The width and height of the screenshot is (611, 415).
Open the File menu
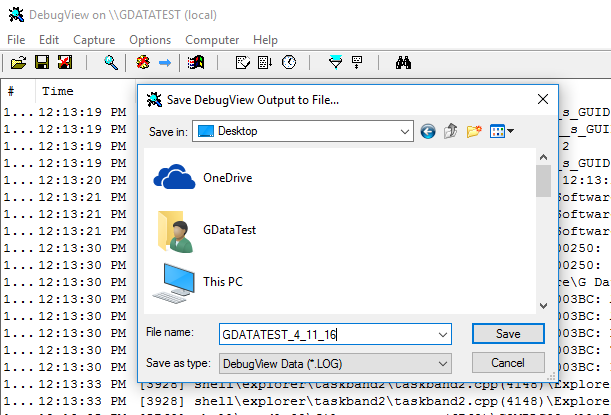[16, 40]
